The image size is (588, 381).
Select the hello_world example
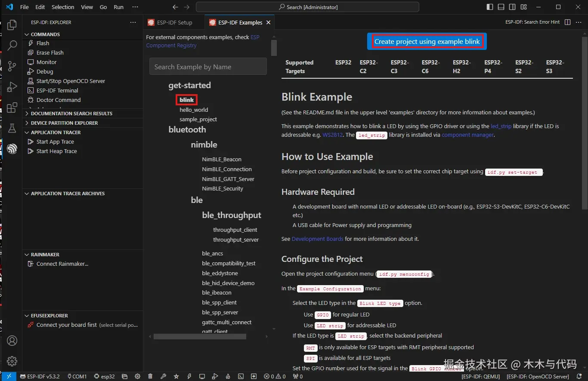click(194, 110)
